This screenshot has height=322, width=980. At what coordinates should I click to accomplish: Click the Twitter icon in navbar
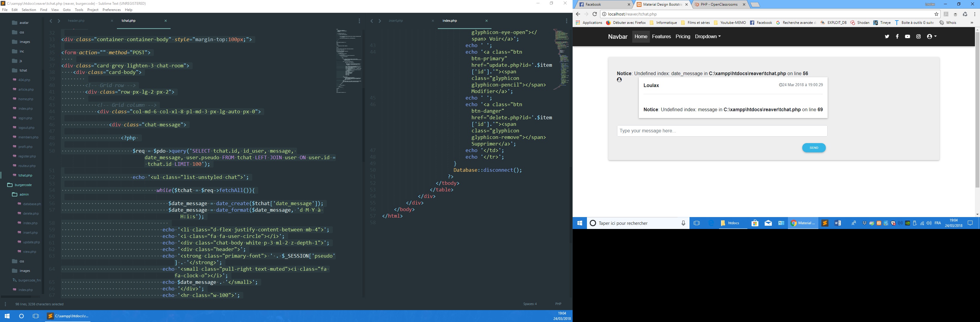coord(887,36)
